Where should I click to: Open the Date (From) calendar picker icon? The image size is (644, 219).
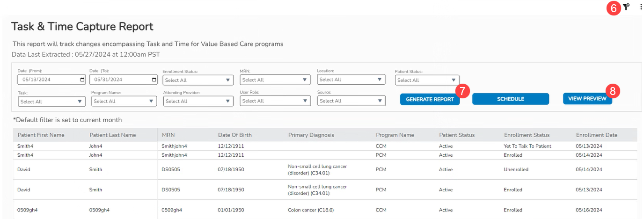82,80
